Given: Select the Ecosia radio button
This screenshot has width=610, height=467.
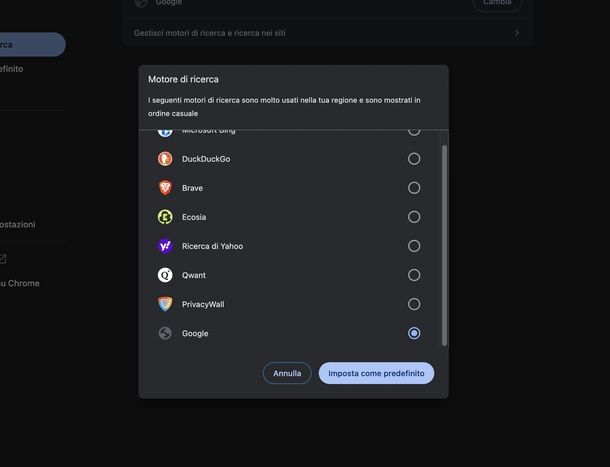Looking at the screenshot, I should pyautogui.click(x=414, y=217).
